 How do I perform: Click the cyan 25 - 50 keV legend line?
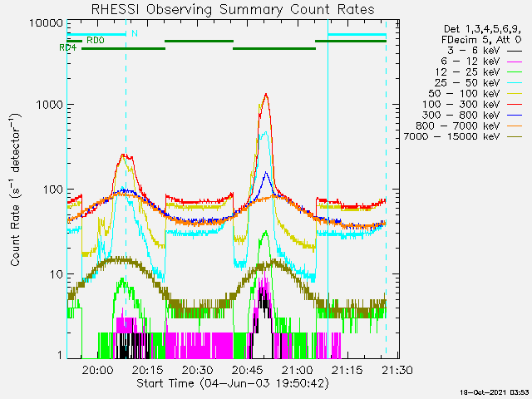pyautogui.click(x=515, y=83)
